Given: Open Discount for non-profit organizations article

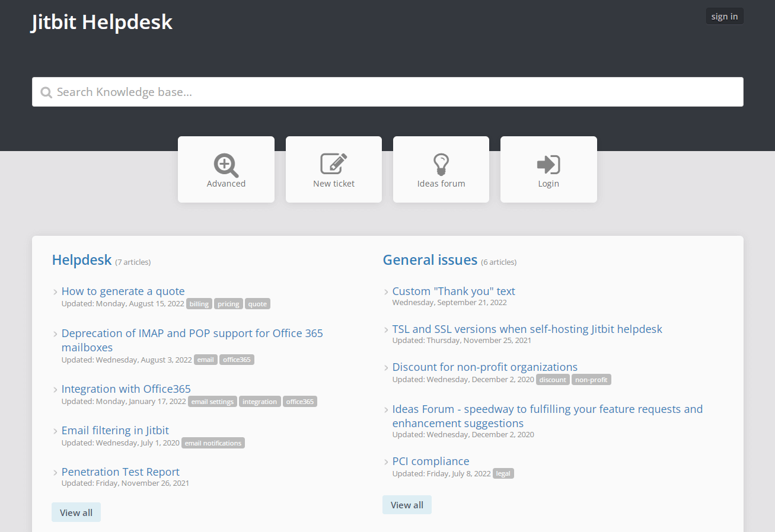Looking at the screenshot, I should pos(485,367).
